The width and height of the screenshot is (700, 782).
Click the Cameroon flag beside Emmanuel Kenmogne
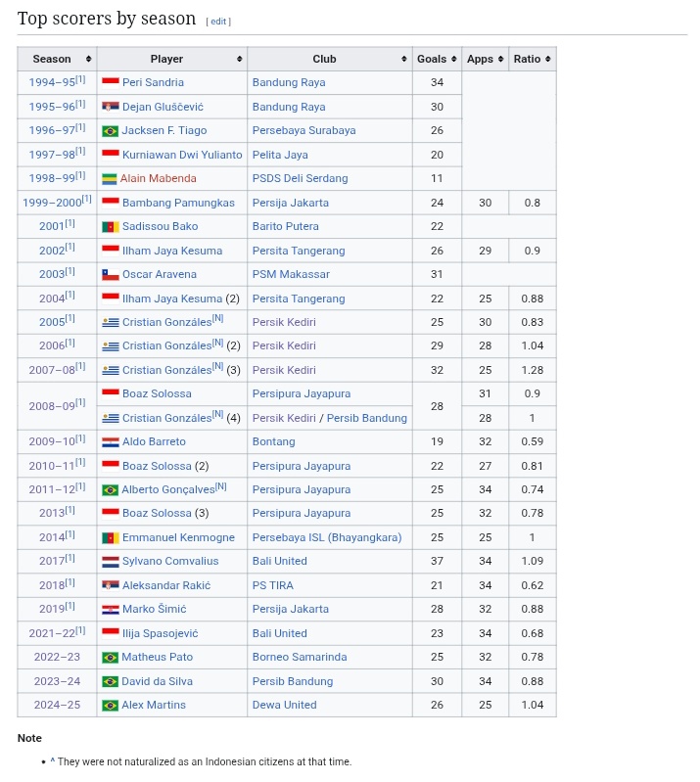pyautogui.click(x=111, y=537)
